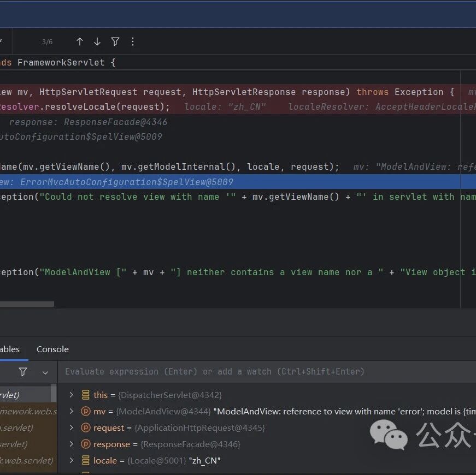Click 'mv.getModelInternal()' call in code
The image size is (476, 475).
point(178,167)
